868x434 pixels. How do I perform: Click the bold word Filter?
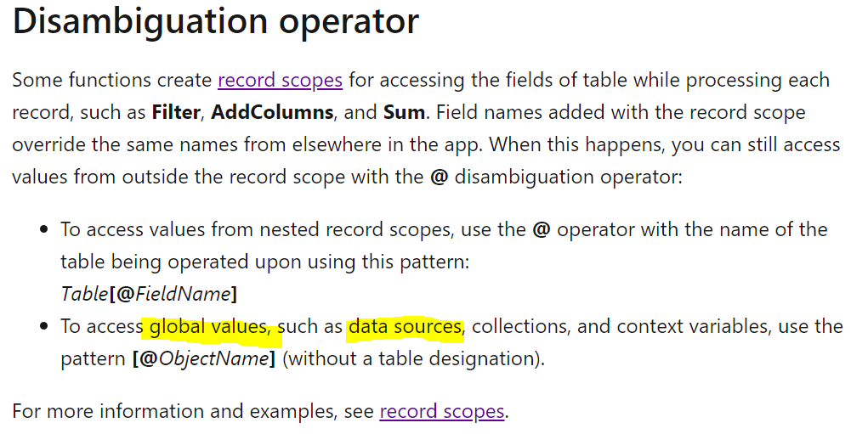[175, 113]
